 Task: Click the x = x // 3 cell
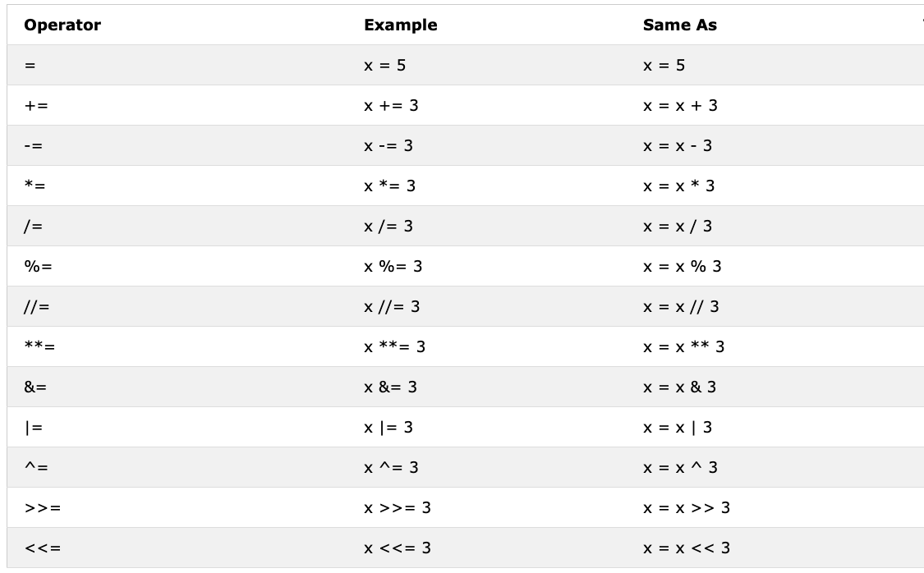tap(681, 306)
